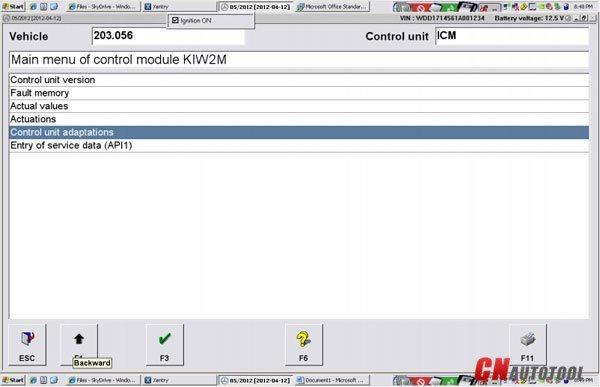This screenshot has height=387, width=600.
Task: Click the Vehicle field showing 203.056
Action: [168, 36]
